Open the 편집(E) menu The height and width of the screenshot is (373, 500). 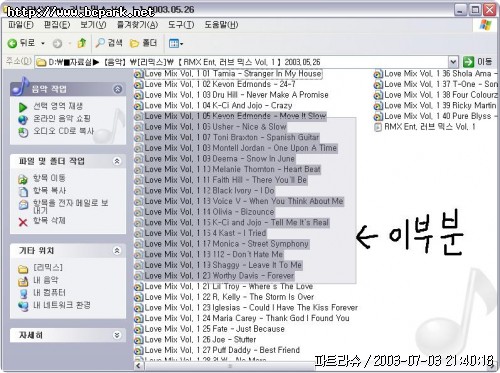point(57,25)
